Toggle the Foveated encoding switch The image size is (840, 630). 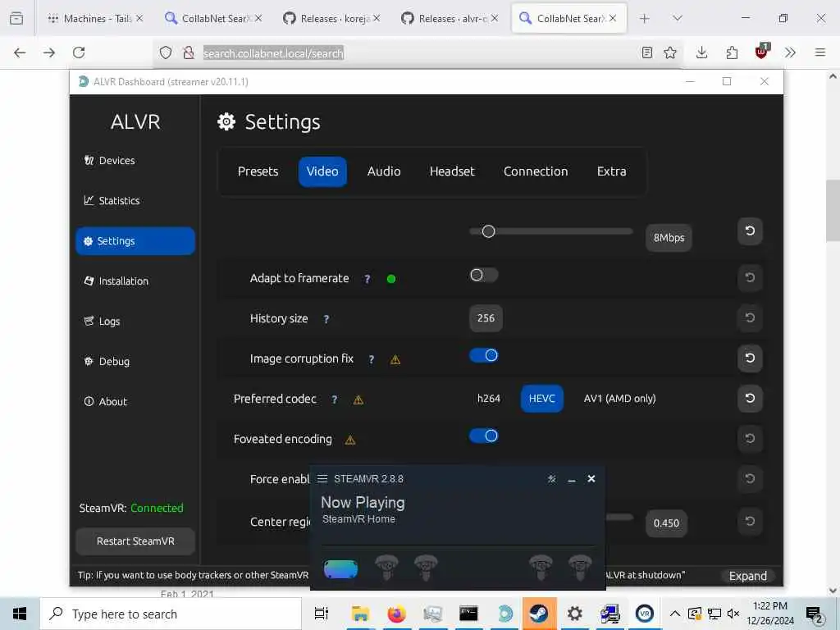coord(484,436)
